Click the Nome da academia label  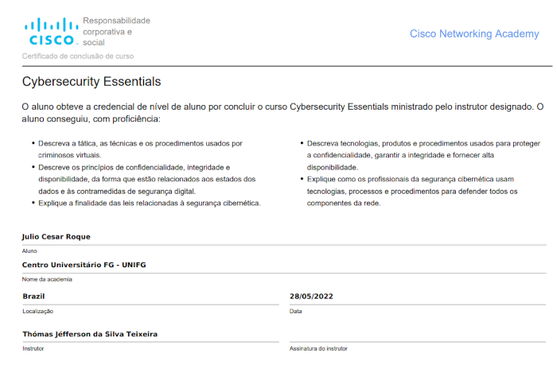coord(47,279)
